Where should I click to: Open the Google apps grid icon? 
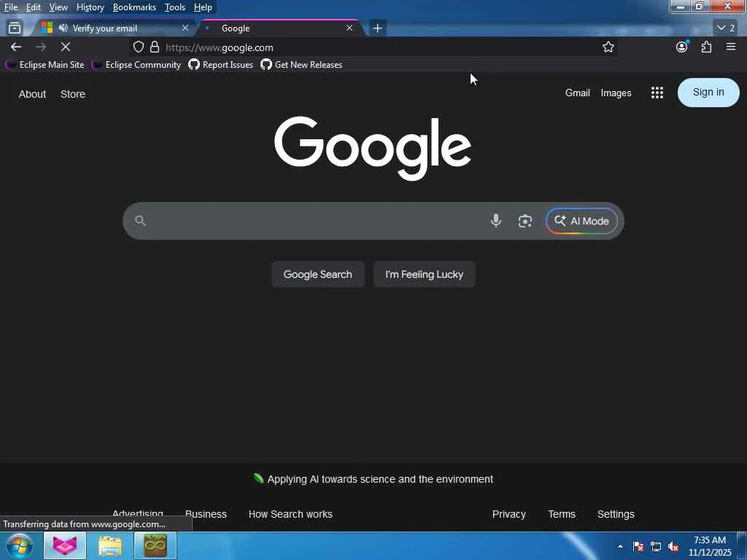tap(657, 93)
